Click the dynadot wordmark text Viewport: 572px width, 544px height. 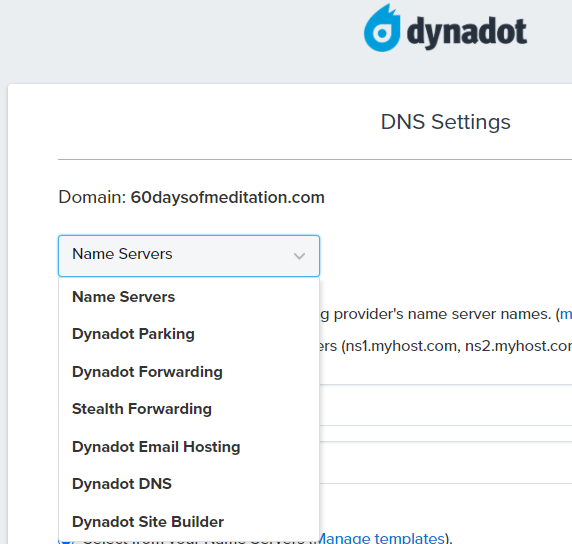point(467,32)
